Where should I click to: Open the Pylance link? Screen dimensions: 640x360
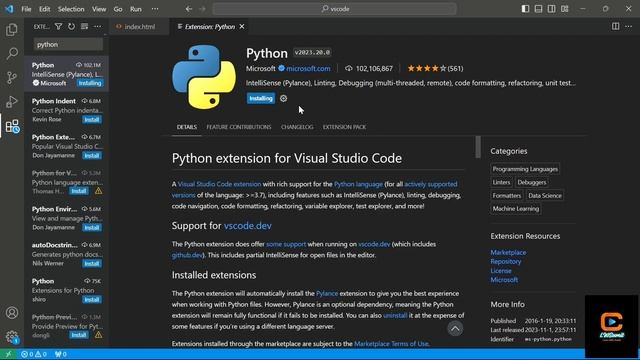tap(327, 293)
